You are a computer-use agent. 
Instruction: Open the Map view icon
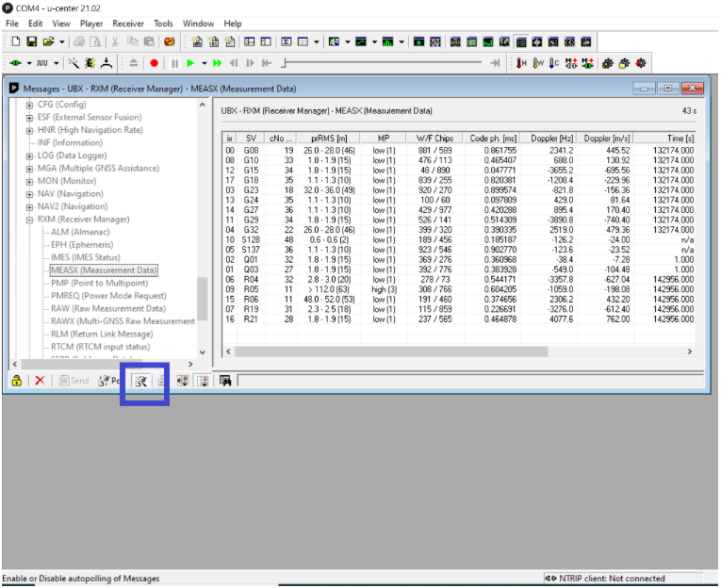pos(334,41)
